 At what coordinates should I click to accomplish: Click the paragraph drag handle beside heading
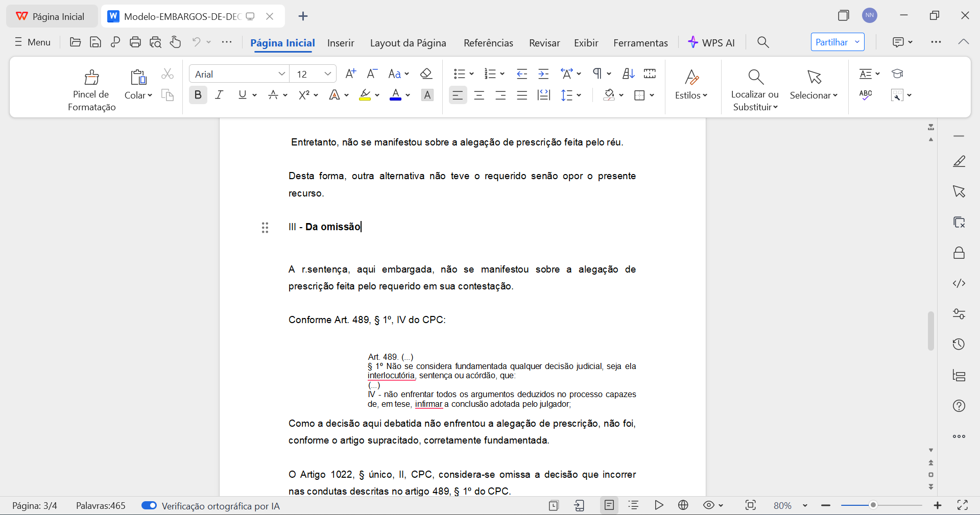click(265, 228)
